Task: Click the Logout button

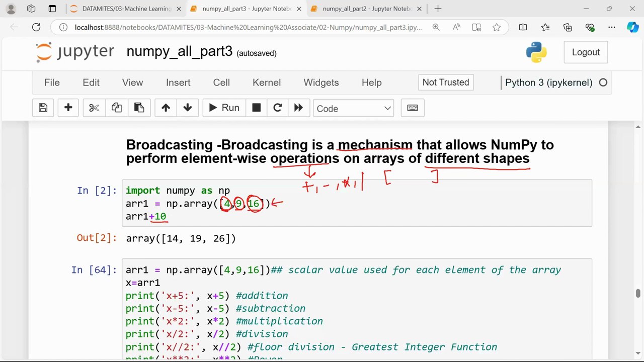Action: click(586, 52)
